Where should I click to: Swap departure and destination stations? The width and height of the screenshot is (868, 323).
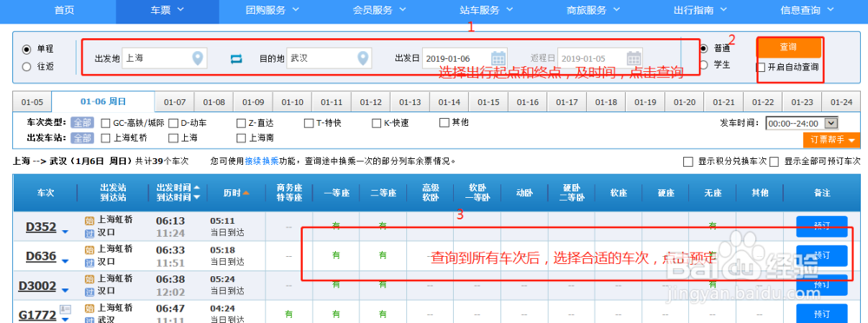coord(237,59)
